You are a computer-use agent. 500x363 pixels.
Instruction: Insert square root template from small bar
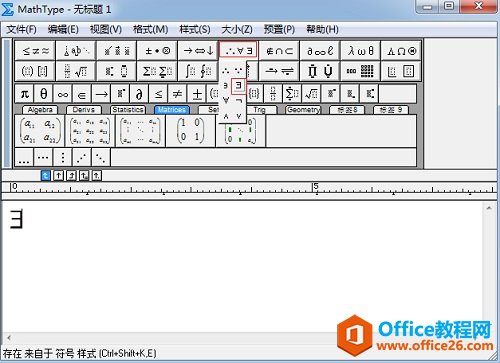pyautogui.click(x=311, y=94)
